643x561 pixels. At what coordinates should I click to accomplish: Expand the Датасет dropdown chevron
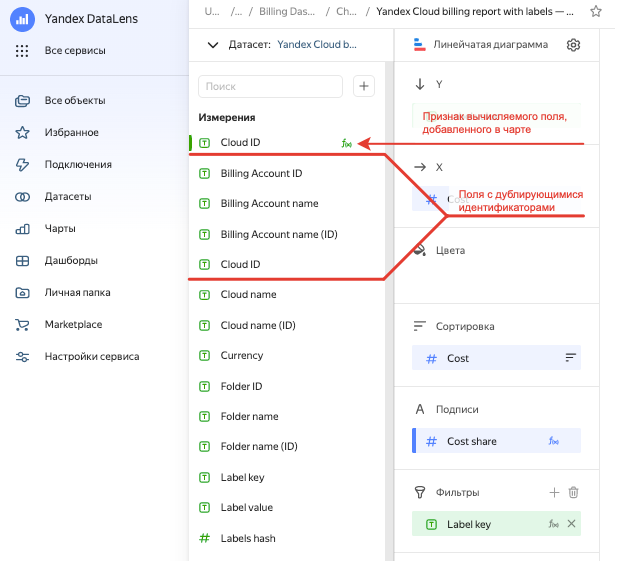(212, 45)
